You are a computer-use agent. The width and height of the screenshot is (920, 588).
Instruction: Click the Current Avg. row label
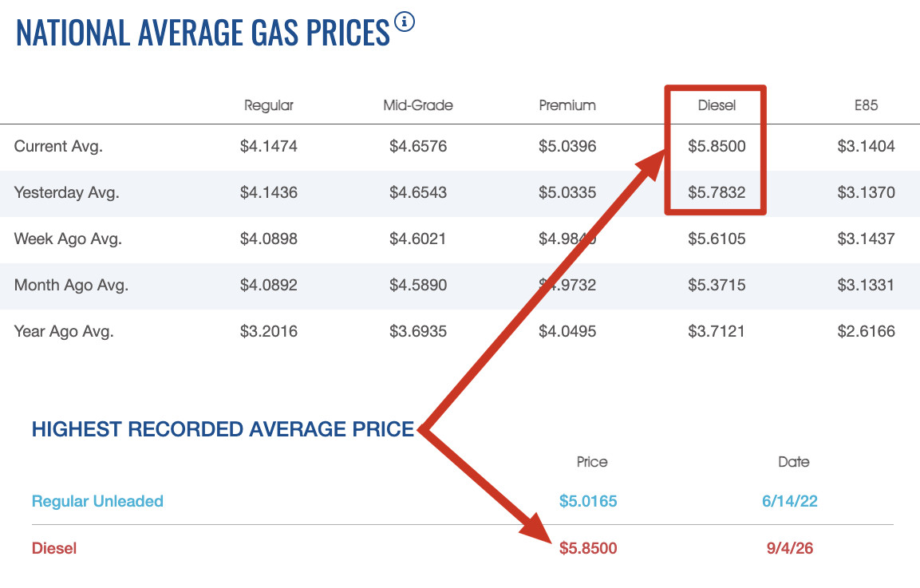click(58, 146)
